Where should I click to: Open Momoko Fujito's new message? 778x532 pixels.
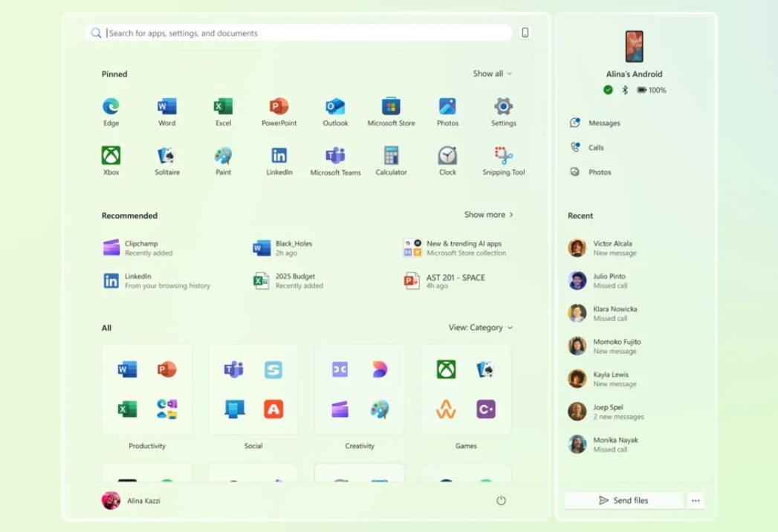point(604,346)
